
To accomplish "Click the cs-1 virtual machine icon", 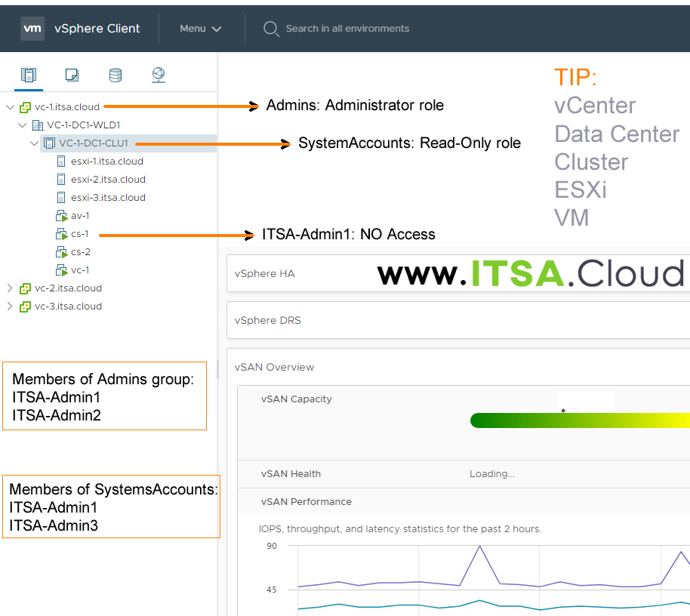I will point(61,234).
